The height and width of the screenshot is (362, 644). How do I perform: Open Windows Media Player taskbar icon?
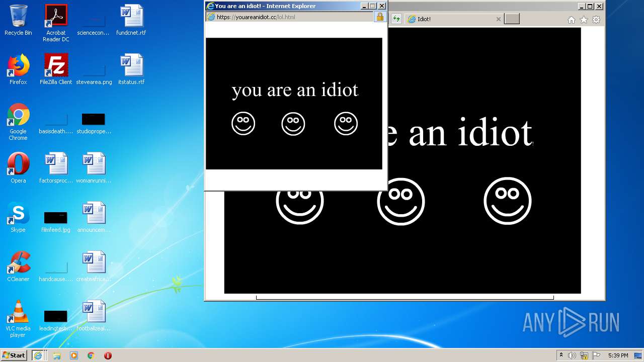point(74,355)
